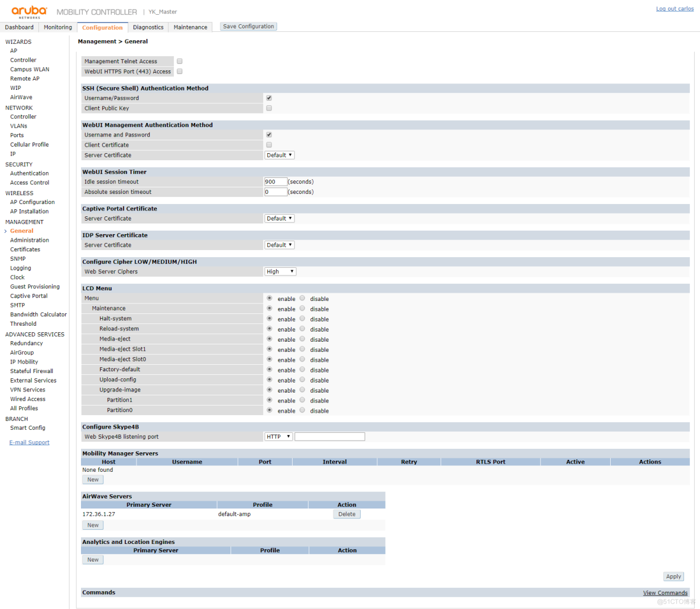The height and width of the screenshot is (609, 700).
Task: Open VLANs under Network
Action: click(x=19, y=126)
